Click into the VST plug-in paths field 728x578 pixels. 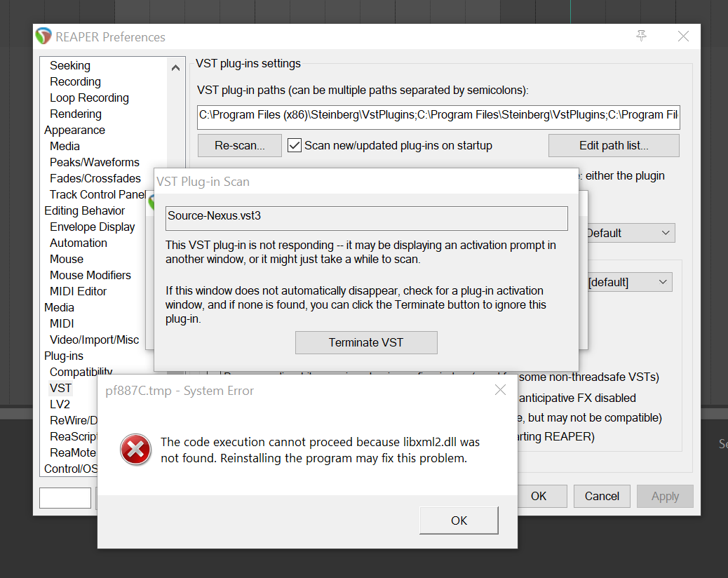coord(438,115)
